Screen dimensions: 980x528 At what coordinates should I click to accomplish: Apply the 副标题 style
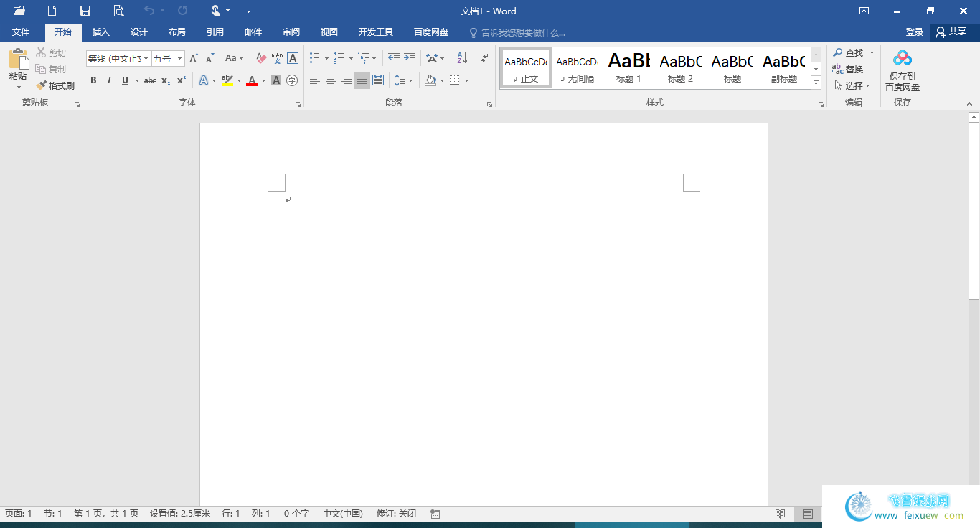pyautogui.click(x=784, y=68)
